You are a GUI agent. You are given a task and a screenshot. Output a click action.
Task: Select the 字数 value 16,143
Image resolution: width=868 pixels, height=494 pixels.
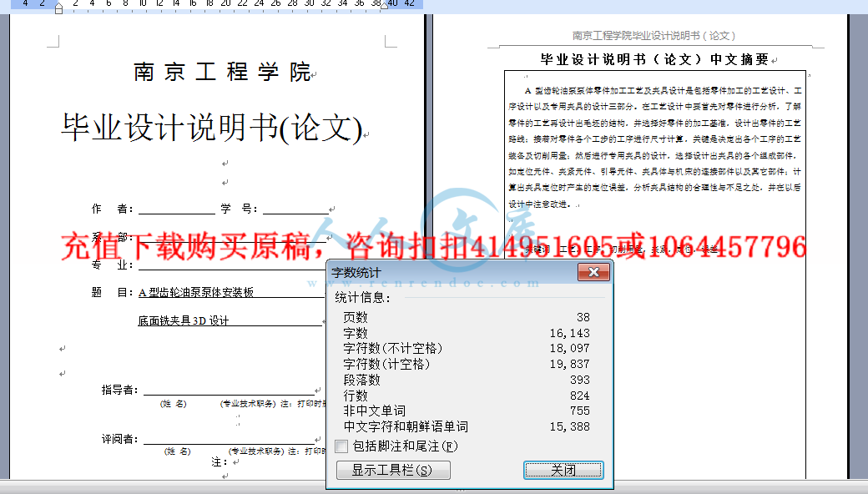coord(569,333)
